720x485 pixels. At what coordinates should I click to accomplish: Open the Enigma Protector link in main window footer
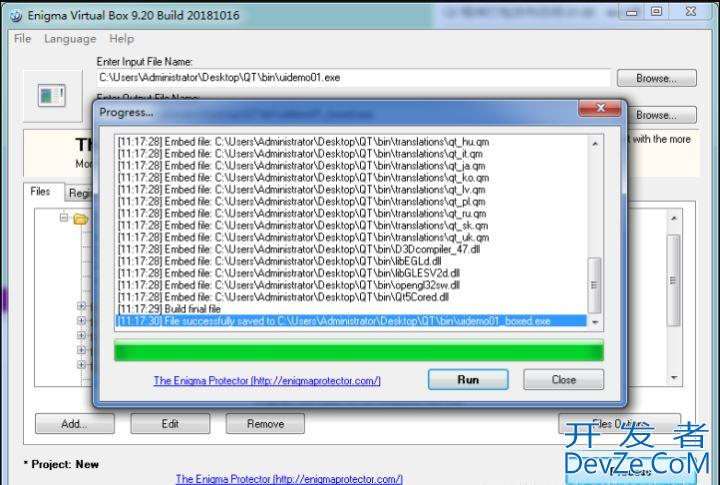[289, 479]
